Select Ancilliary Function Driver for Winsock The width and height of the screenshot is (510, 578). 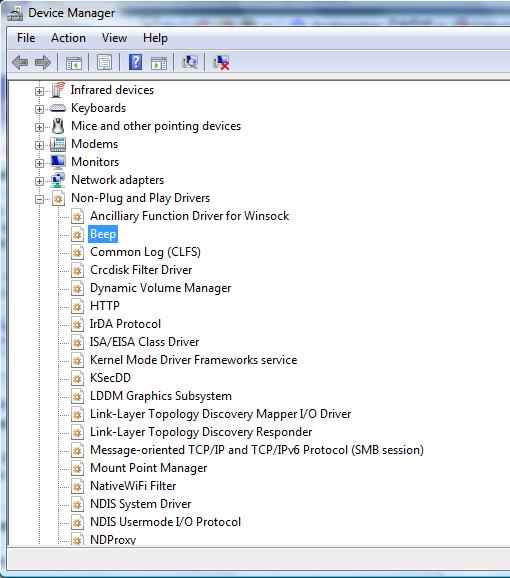(x=189, y=216)
